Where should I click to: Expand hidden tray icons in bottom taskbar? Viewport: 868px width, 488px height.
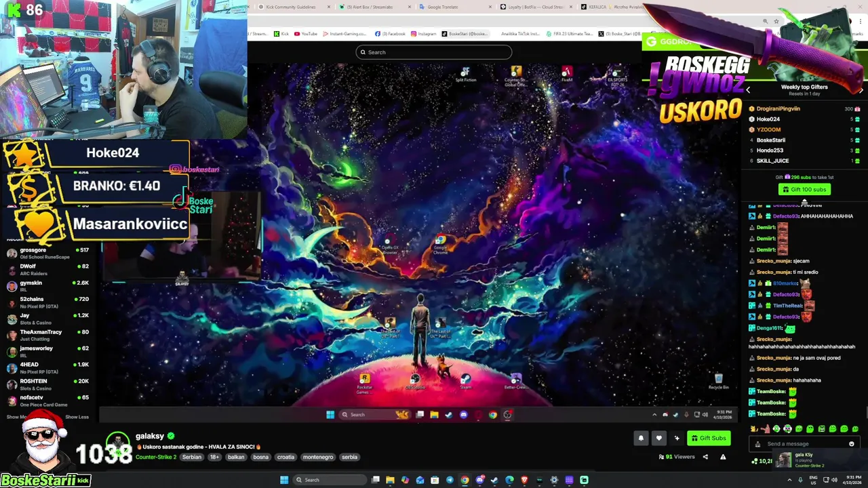click(789, 480)
